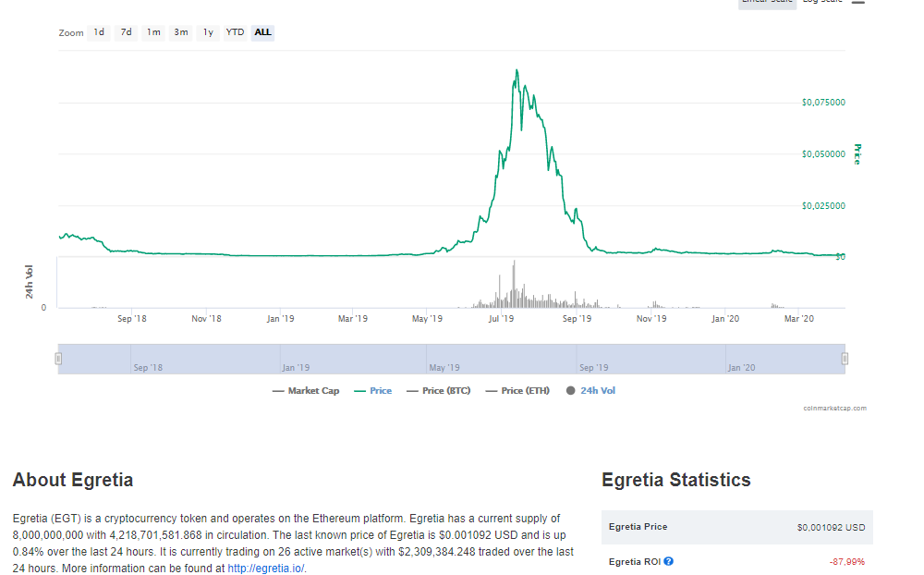Click the right handle of range navigator
Viewport: 924px width, 575px height.
click(x=845, y=359)
